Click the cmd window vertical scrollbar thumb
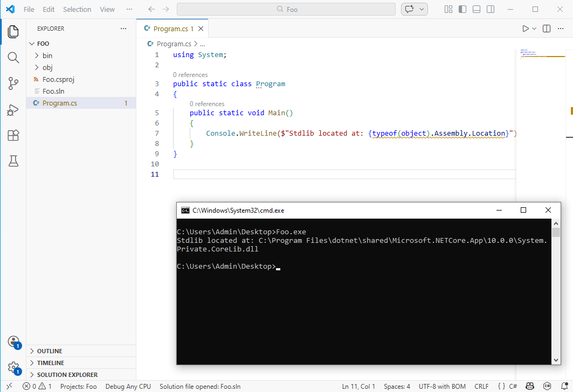 (556, 232)
